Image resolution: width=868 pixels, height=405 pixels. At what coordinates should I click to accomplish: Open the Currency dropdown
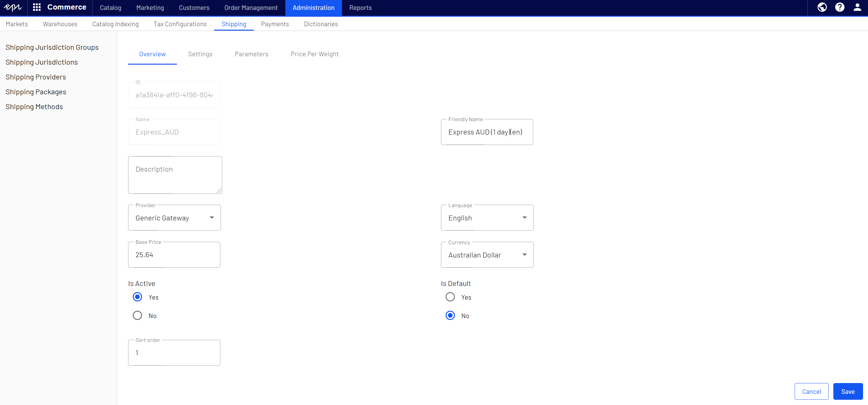487,255
